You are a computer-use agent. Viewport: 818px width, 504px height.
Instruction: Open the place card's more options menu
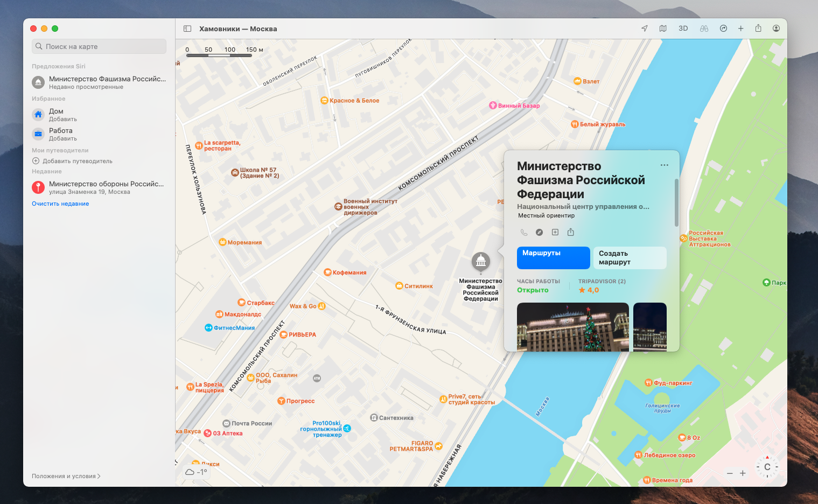(664, 165)
